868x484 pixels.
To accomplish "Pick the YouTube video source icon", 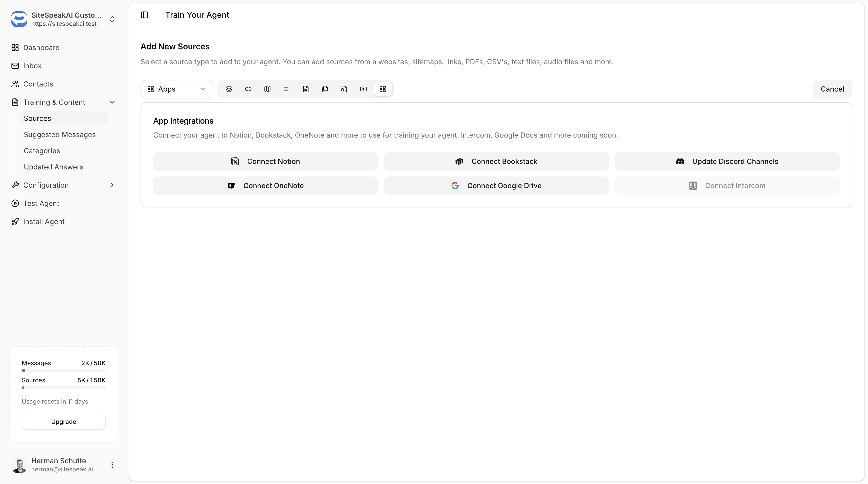I will point(363,89).
